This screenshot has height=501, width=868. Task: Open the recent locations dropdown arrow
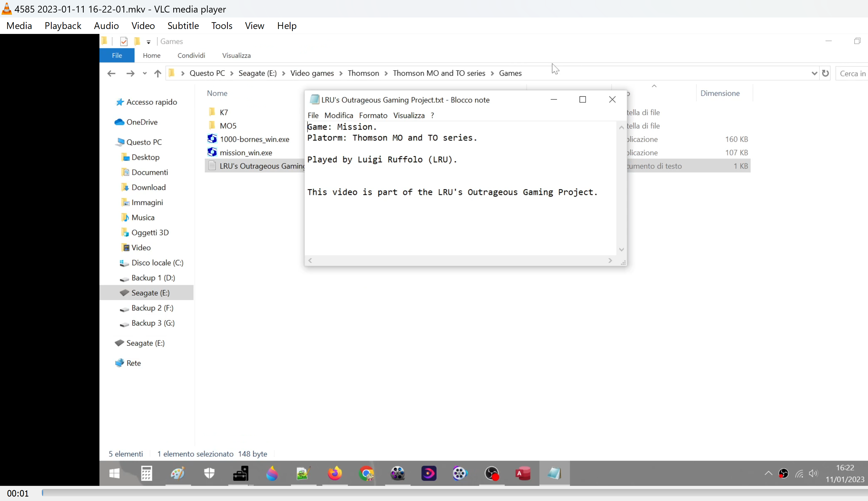(145, 73)
